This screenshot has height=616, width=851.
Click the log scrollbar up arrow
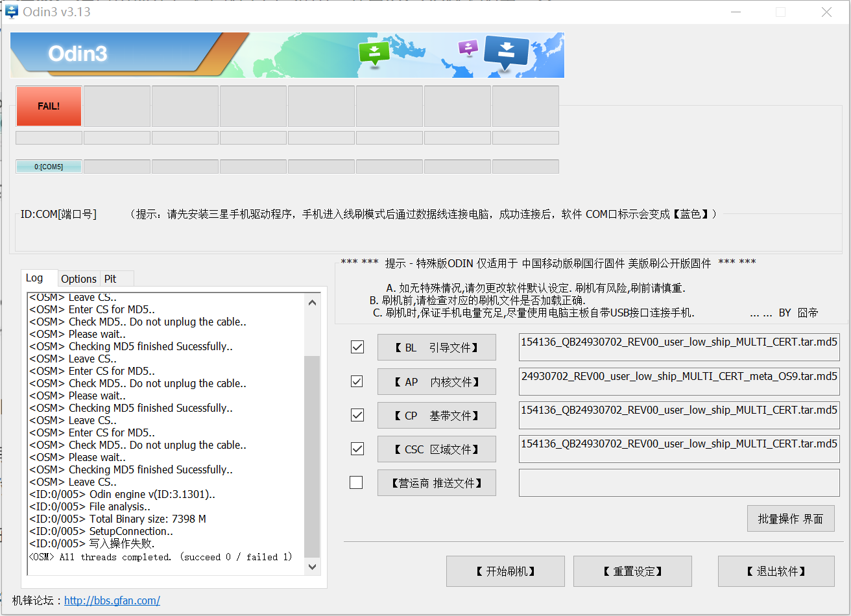click(312, 302)
